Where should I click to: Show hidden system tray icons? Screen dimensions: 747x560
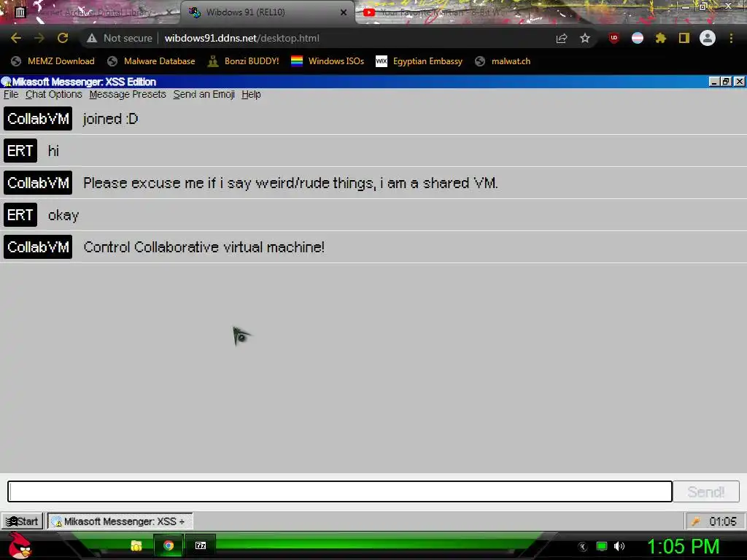pyautogui.click(x=583, y=546)
